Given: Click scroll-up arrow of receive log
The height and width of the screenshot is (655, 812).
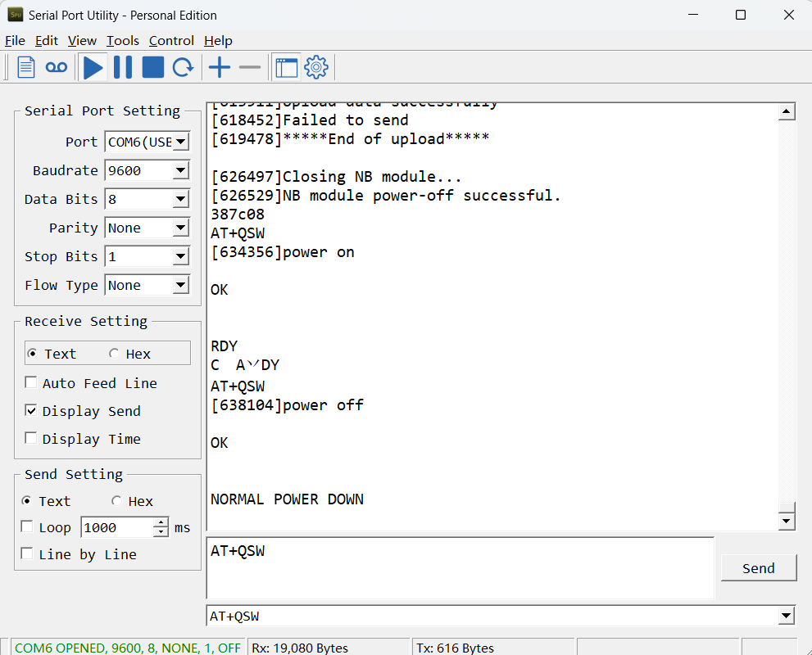Looking at the screenshot, I should pyautogui.click(x=787, y=111).
